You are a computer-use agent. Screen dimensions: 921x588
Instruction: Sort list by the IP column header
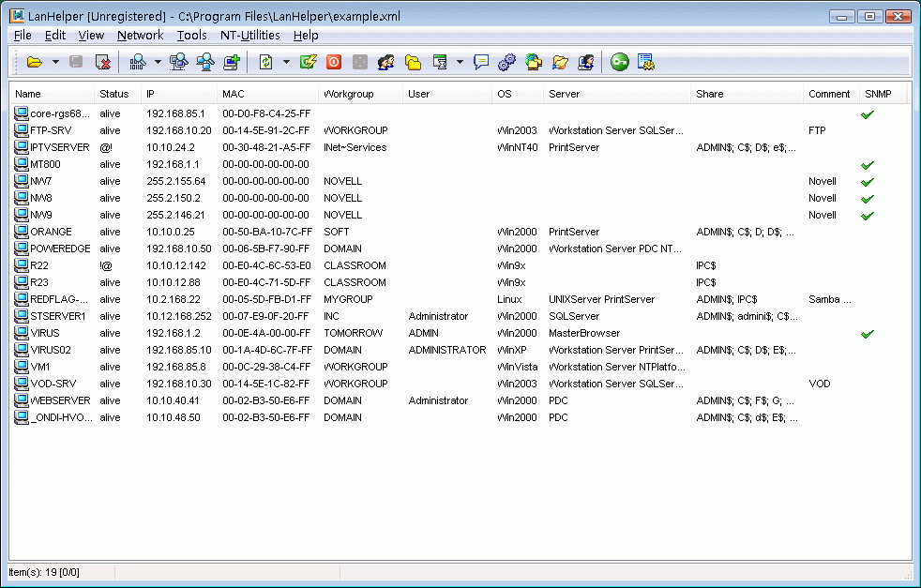[150, 94]
